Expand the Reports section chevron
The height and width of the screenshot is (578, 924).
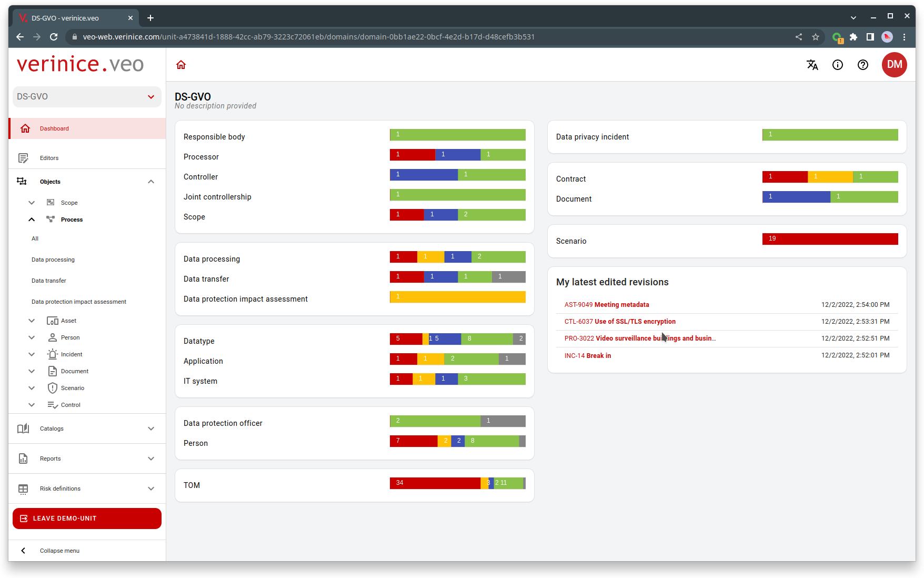pyautogui.click(x=151, y=459)
